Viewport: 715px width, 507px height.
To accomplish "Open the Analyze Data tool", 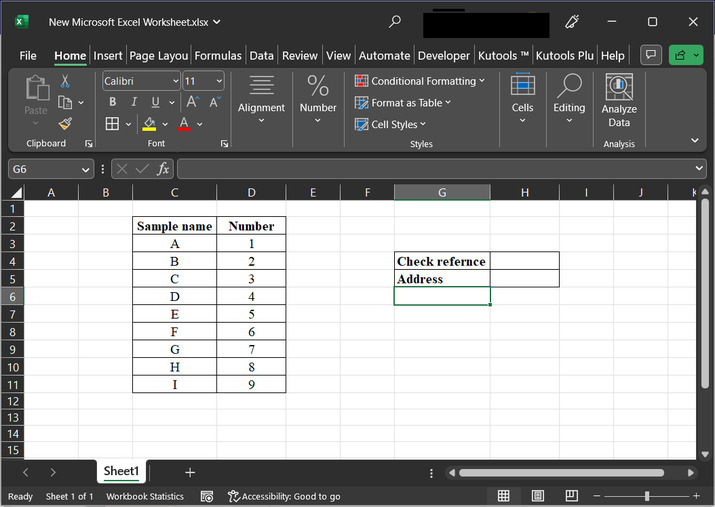I will [619, 101].
